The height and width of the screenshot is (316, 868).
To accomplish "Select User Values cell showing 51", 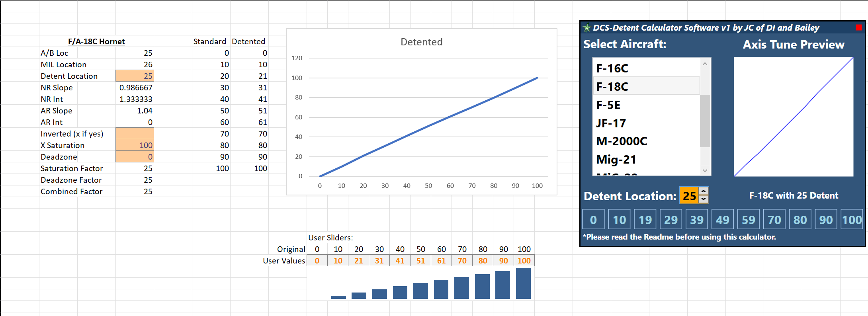I will (x=420, y=260).
